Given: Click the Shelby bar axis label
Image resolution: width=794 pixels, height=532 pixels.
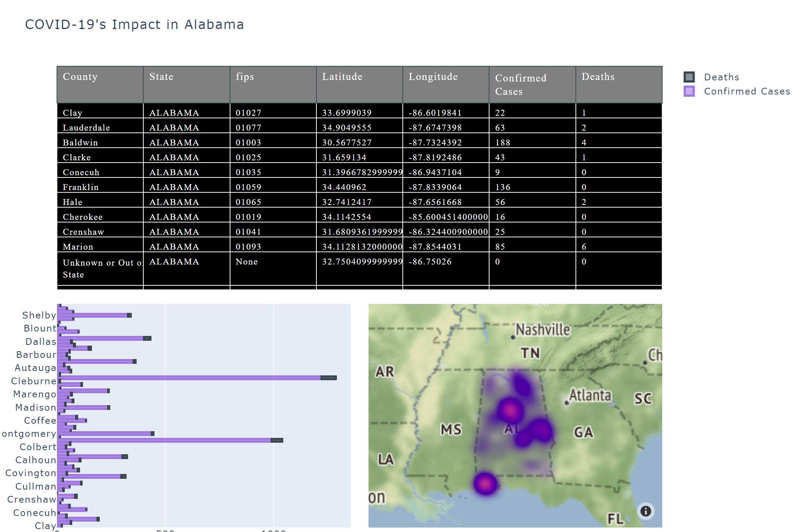Looking at the screenshot, I should 39,315.
